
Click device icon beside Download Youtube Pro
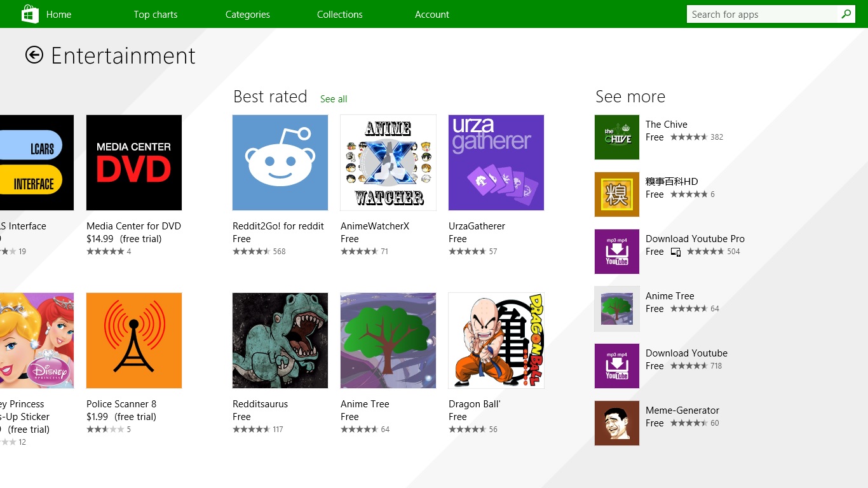tap(675, 252)
